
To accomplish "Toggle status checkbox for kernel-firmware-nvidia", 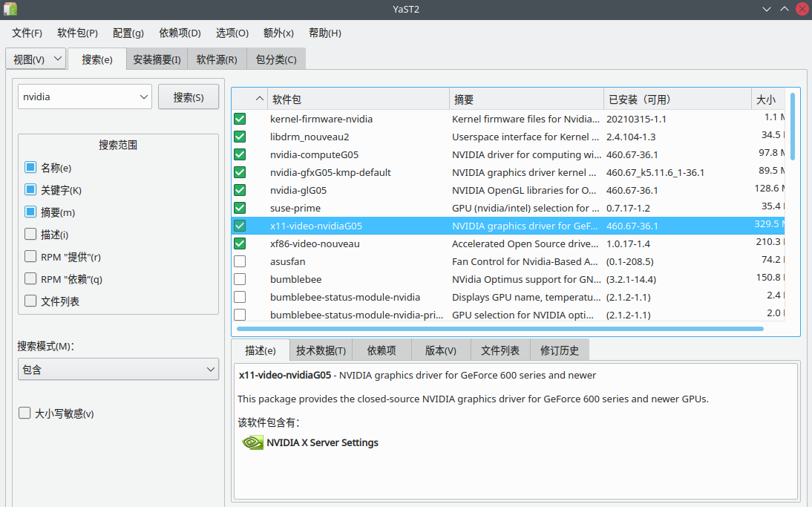I will [240, 119].
